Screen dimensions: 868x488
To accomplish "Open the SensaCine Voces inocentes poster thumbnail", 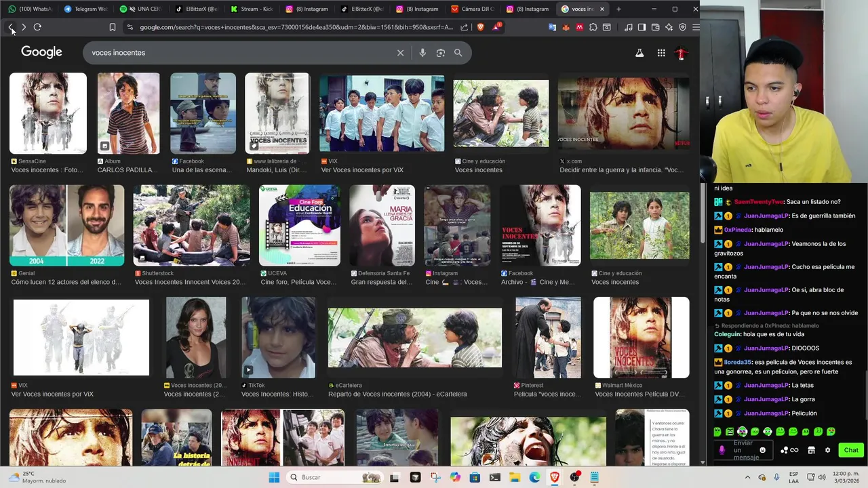I will (48, 113).
